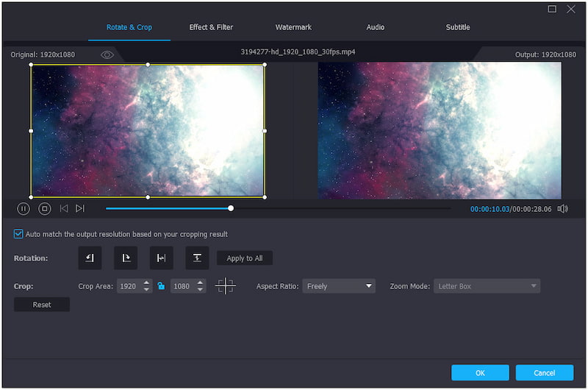Open the Aspect Ratio dropdown
The height and width of the screenshot is (390, 588).
coord(338,286)
